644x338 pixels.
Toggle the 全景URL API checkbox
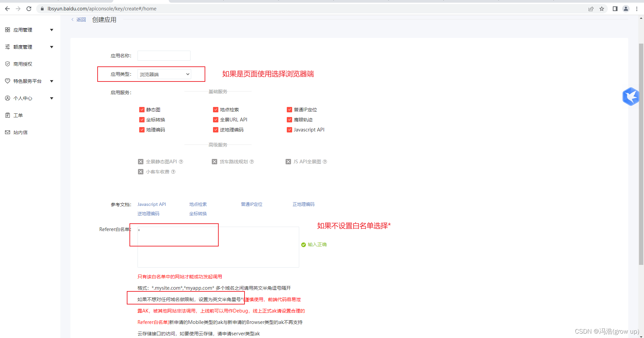(x=216, y=120)
